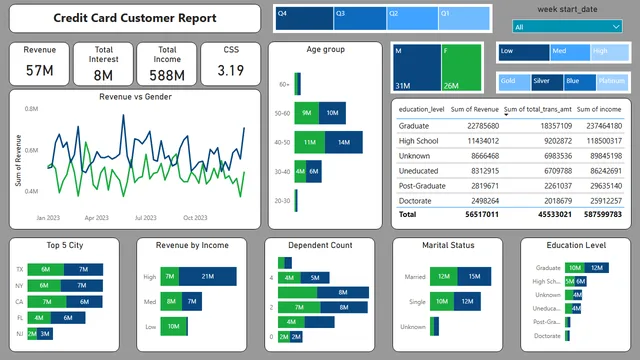The image size is (640, 360).
Task: Click the Total revenue value 56517011
Action: pyautogui.click(x=482, y=214)
